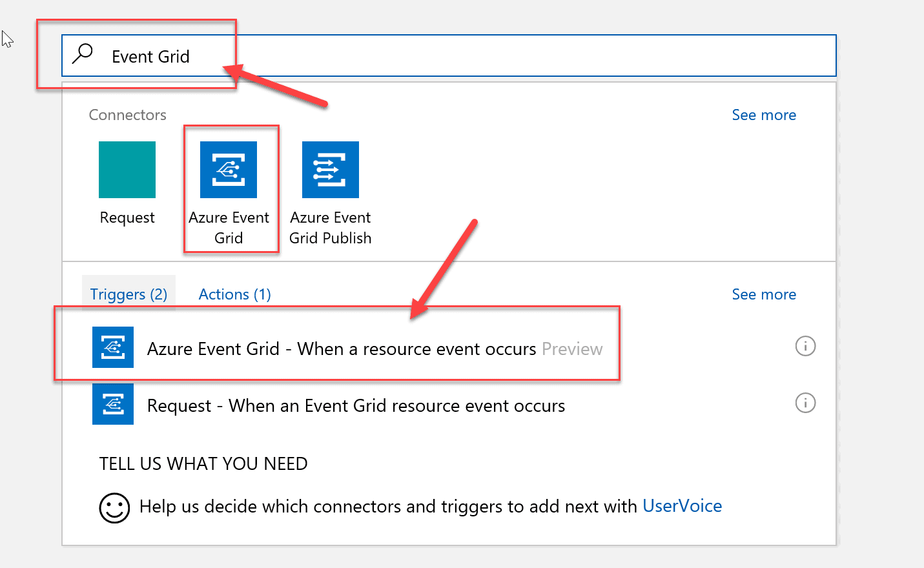Focus the Event Grid search field

click(449, 56)
